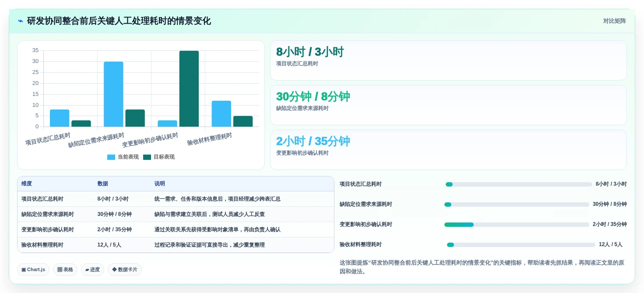Click the 30分钟 / 8分钟 data card heading
This screenshot has width=644, height=293.
pos(313,97)
